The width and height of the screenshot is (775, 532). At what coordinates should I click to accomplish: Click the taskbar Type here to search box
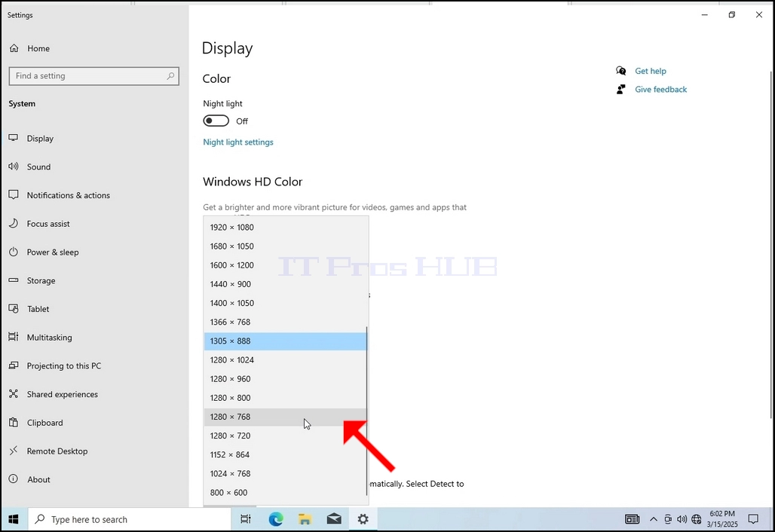pos(130,519)
